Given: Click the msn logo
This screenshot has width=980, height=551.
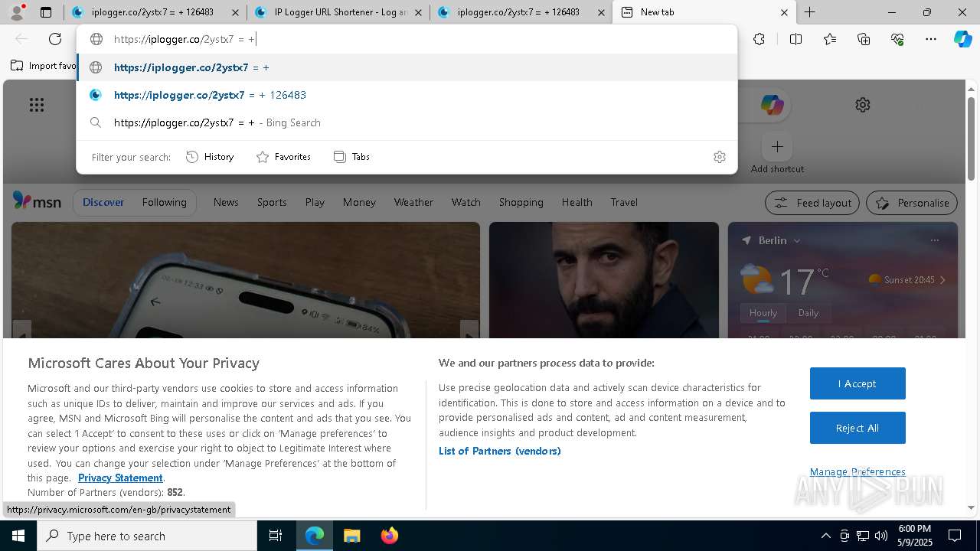Looking at the screenshot, I should (x=37, y=201).
